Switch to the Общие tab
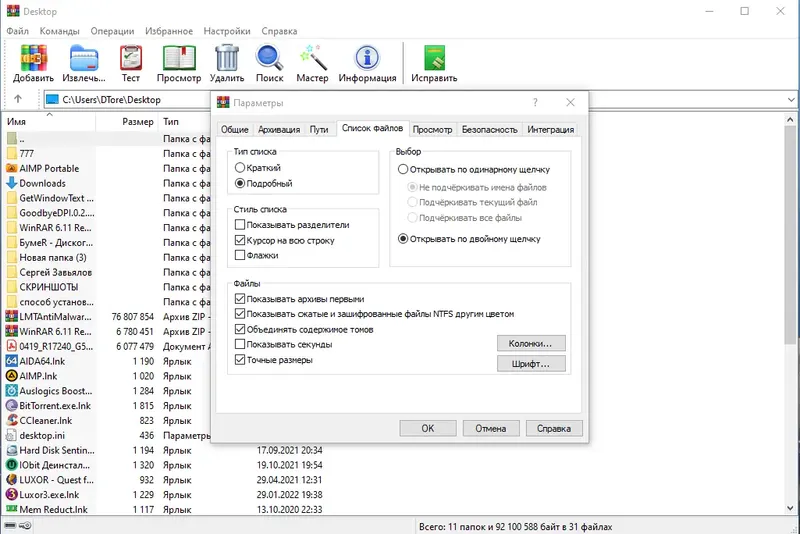The width and height of the screenshot is (800, 534). (x=235, y=130)
